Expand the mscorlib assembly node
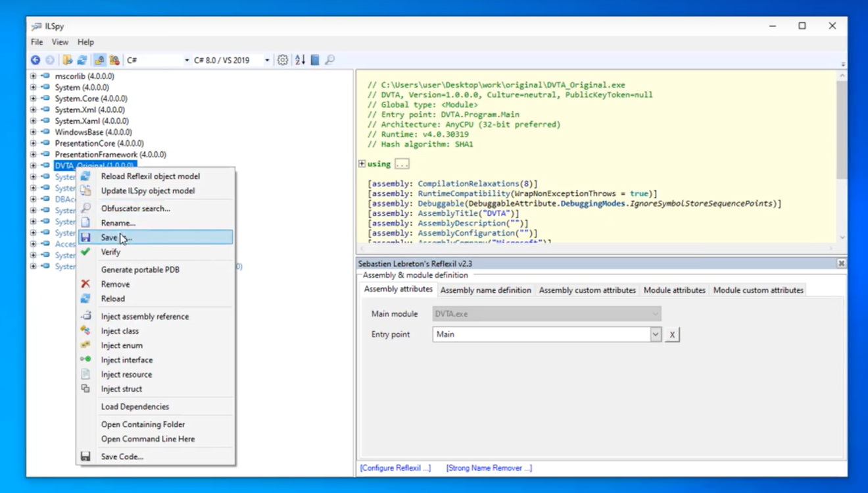The width and height of the screenshot is (868, 493). coord(33,76)
